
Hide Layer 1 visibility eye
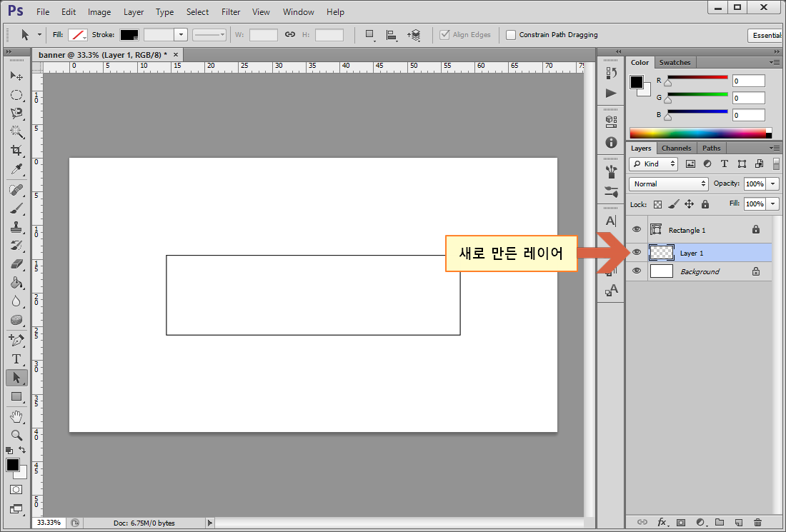point(637,253)
